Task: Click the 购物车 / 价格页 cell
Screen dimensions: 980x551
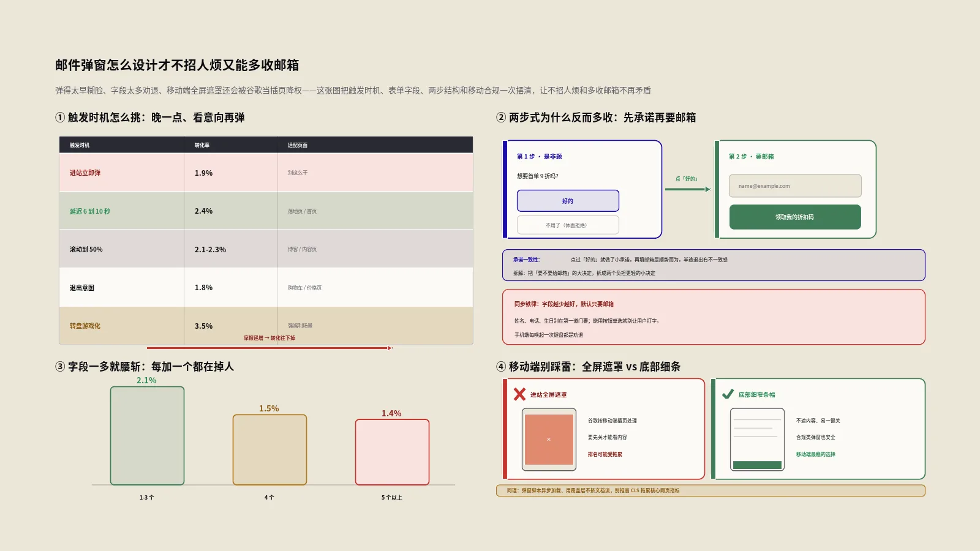Action: [x=304, y=288]
